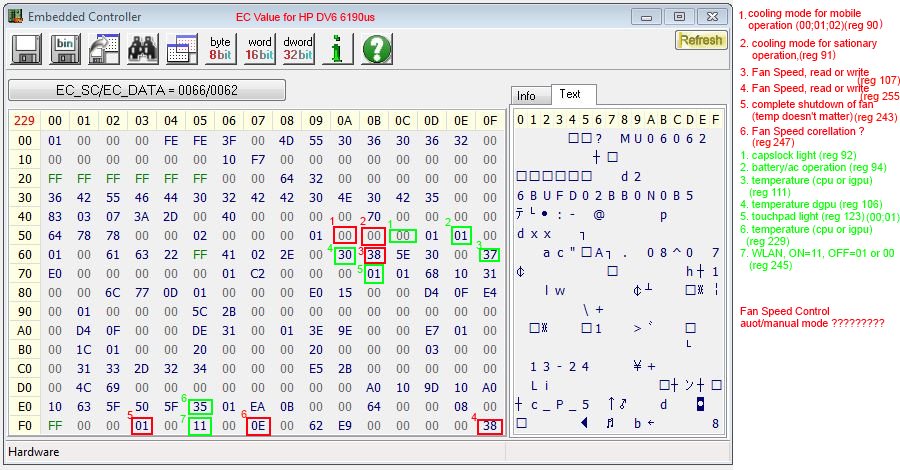Select cell 38 in row 60
This screenshot has height=470, width=900.
[374, 254]
